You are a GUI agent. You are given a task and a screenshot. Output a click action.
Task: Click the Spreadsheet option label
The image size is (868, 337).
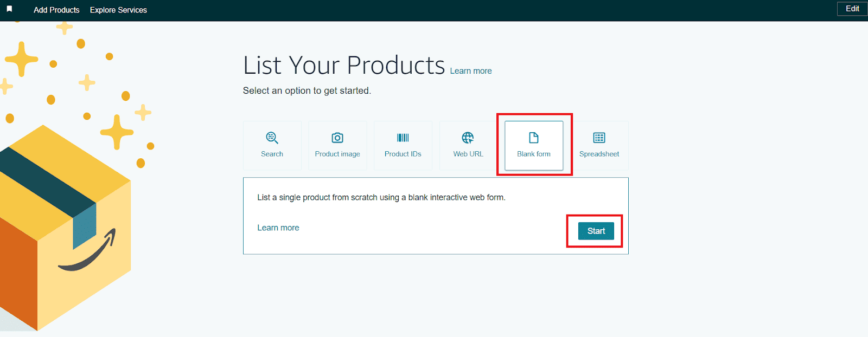pos(599,154)
